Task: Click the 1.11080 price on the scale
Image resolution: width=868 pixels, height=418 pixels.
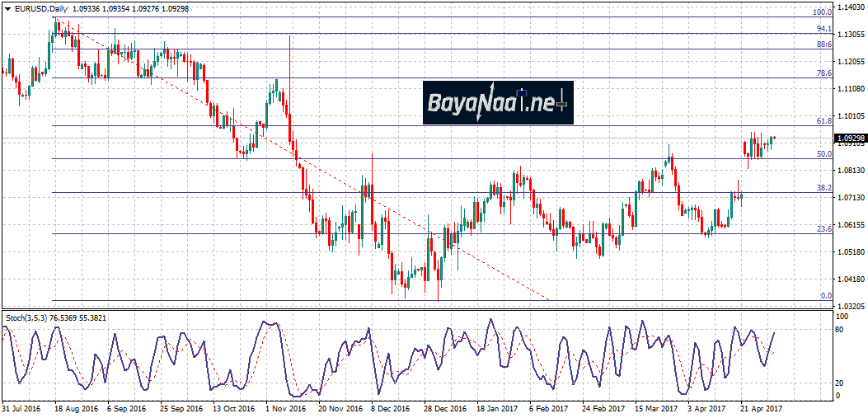Action: (850, 89)
